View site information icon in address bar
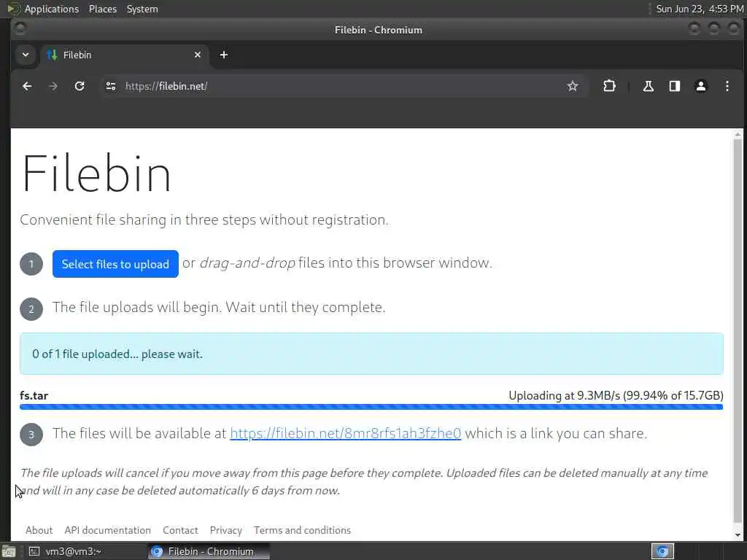Screen dimensions: 747x560 111,86
